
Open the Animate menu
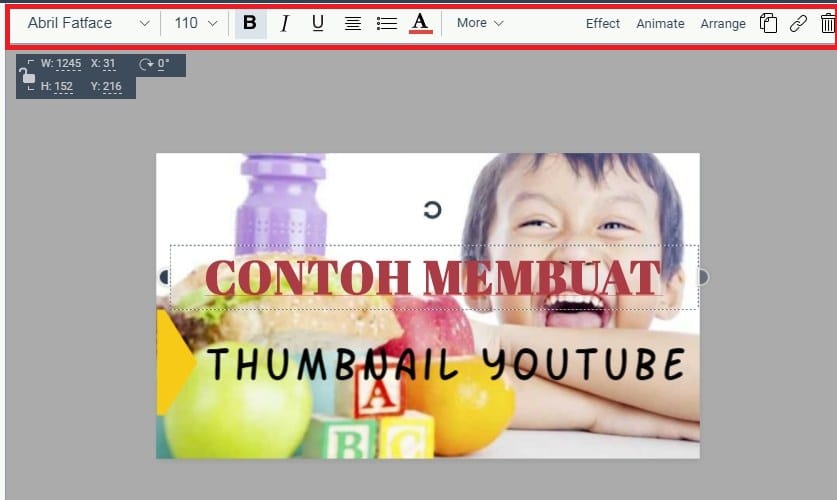pos(660,23)
